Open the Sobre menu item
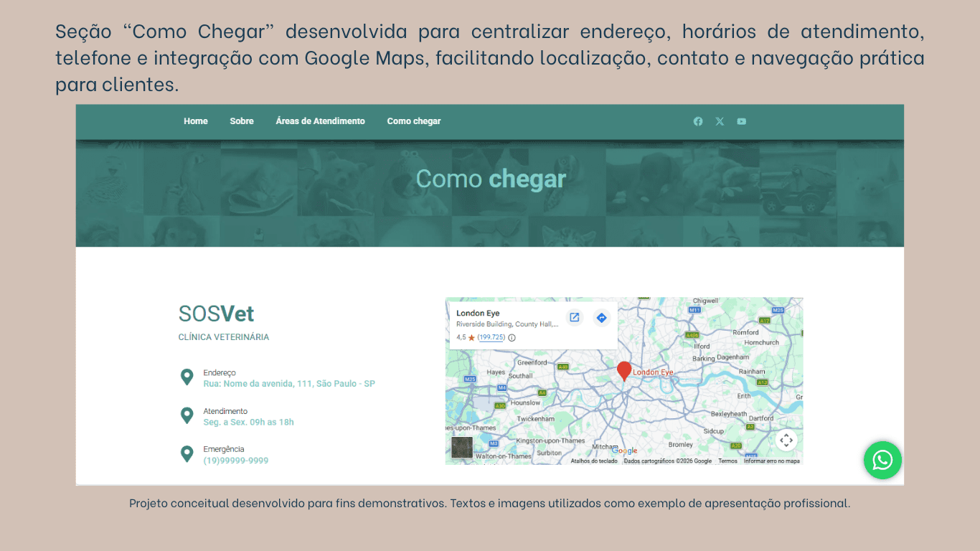The width and height of the screenshot is (980, 551). [x=242, y=121]
